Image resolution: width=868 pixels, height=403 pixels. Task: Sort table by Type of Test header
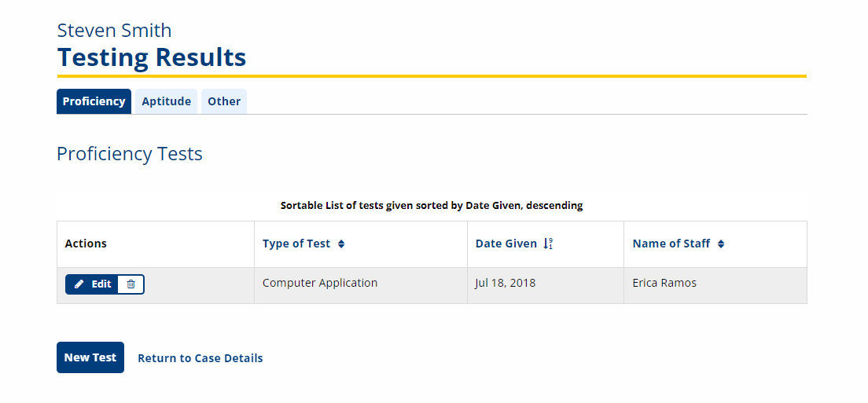(x=296, y=244)
